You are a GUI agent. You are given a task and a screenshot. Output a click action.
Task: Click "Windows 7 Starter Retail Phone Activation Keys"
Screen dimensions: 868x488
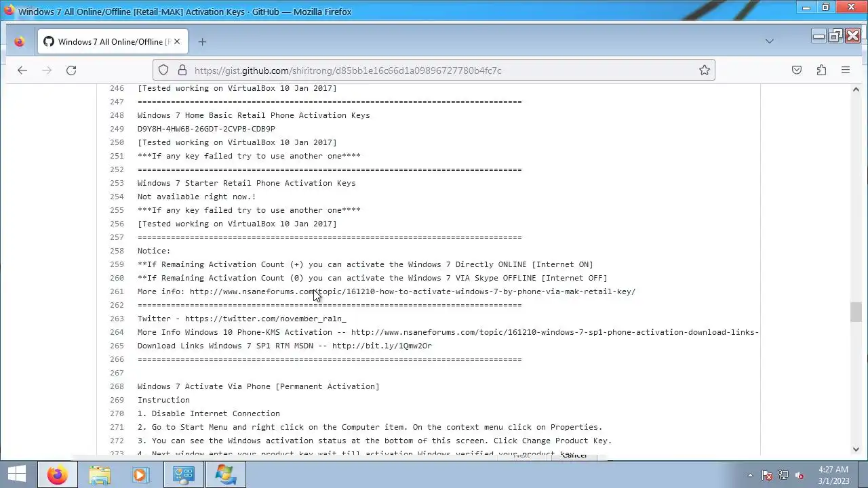[x=246, y=183]
